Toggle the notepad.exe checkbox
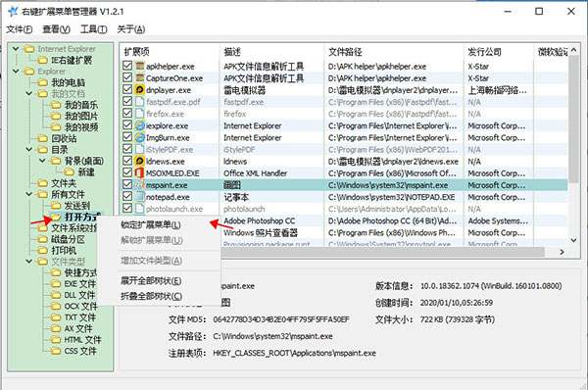Image resolution: width=588 pixels, height=390 pixels. (x=127, y=197)
